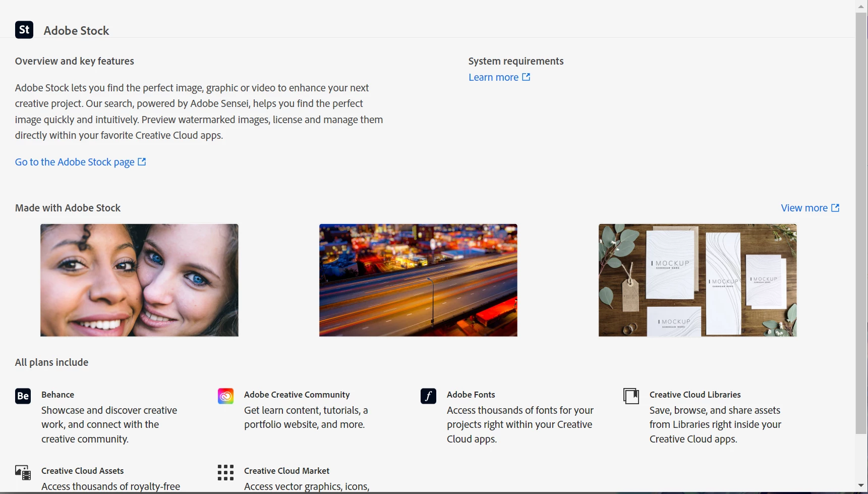Click the Adobe Creative Community title
This screenshot has width=868, height=494.
pos(297,395)
